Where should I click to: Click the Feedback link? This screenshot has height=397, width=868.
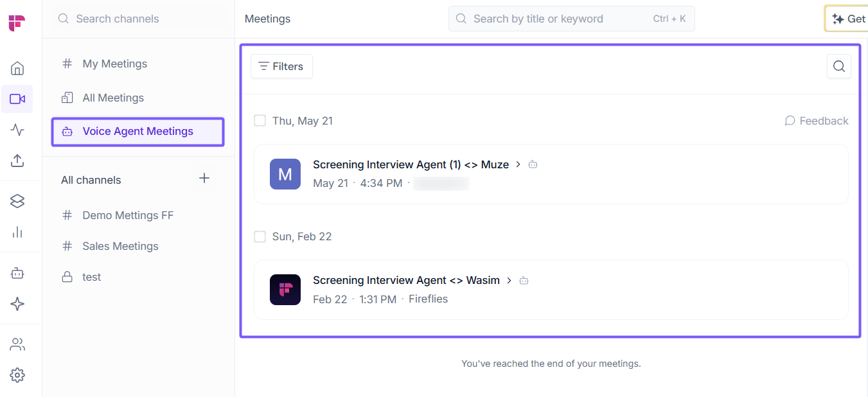click(x=817, y=121)
